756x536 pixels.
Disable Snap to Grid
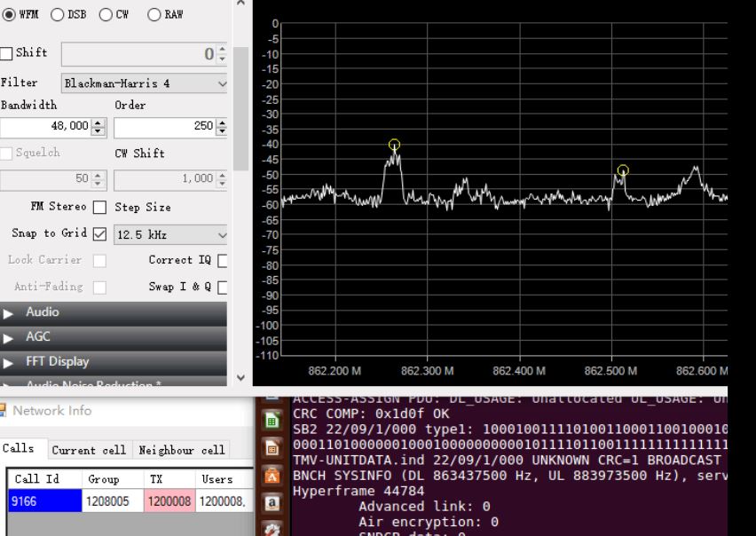(99, 233)
